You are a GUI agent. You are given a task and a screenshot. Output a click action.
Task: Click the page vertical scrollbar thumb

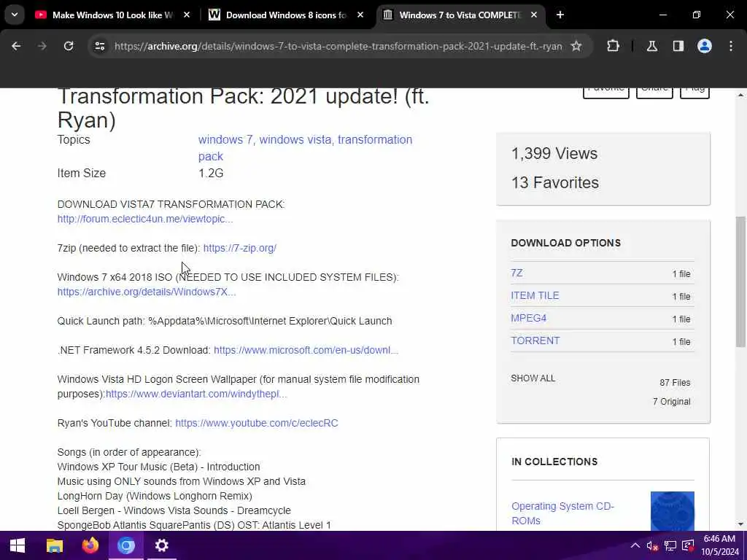point(740,281)
